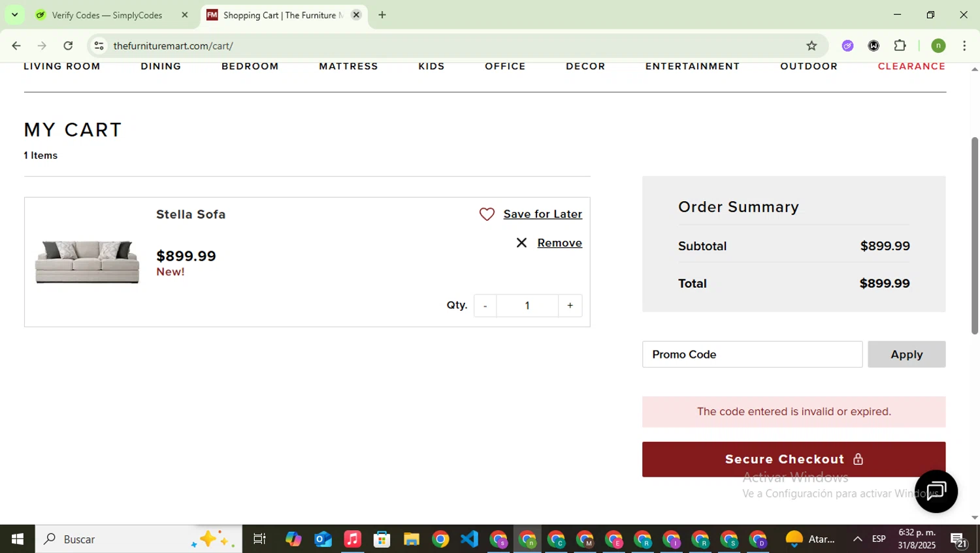
Task: Click the quantity input field
Action: [527, 306]
